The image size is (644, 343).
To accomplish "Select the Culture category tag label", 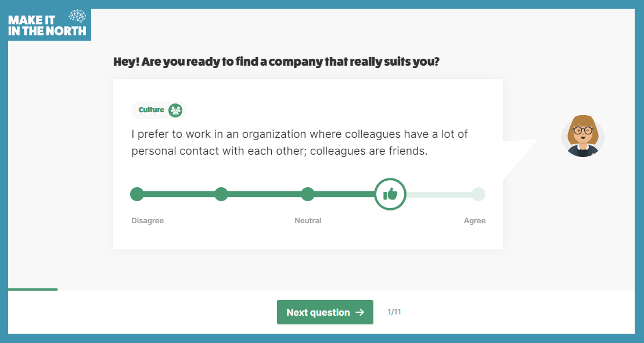I will pyautogui.click(x=151, y=110).
